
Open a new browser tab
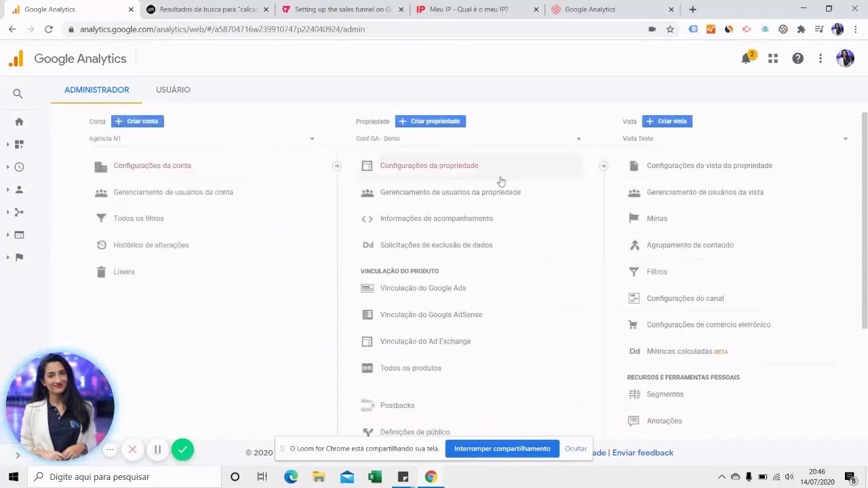point(692,9)
